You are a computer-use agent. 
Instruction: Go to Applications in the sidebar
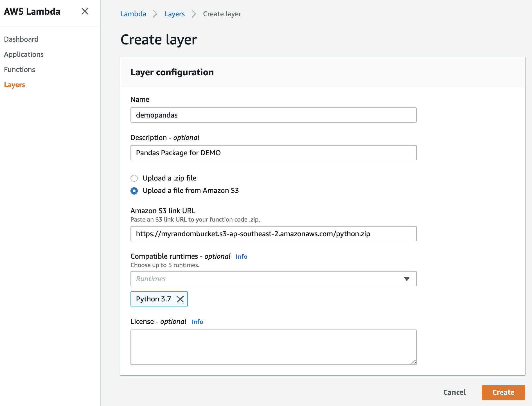24,54
